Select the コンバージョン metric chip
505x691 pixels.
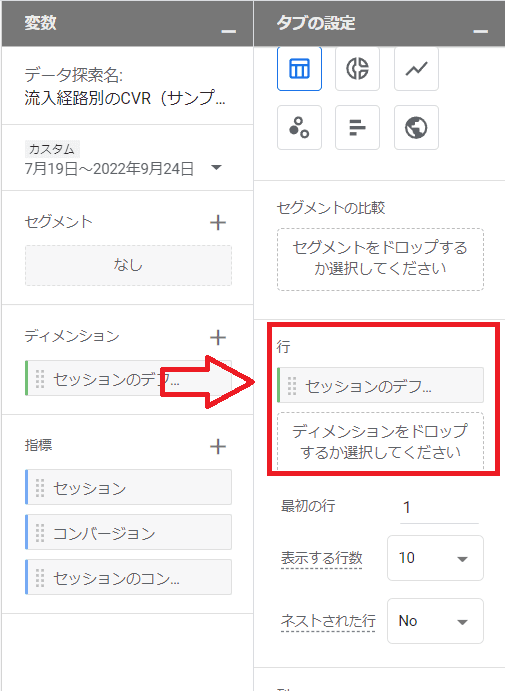click(x=128, y=532)
